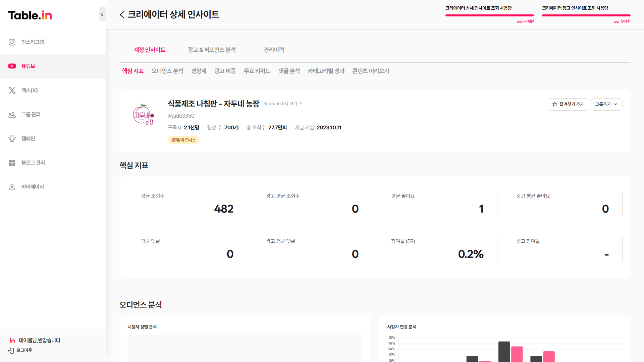Image resolution: width=644 pixels, height=362 pixels.
Task: Click the 캠페인 trophy icon
Action: coord(12,139)
